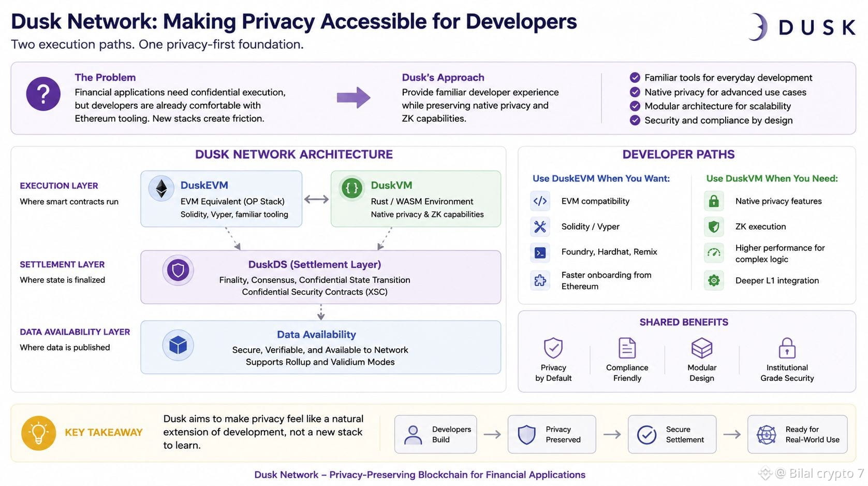
Task: Click the Data Availability heading
Action: [x=316, y=334]
